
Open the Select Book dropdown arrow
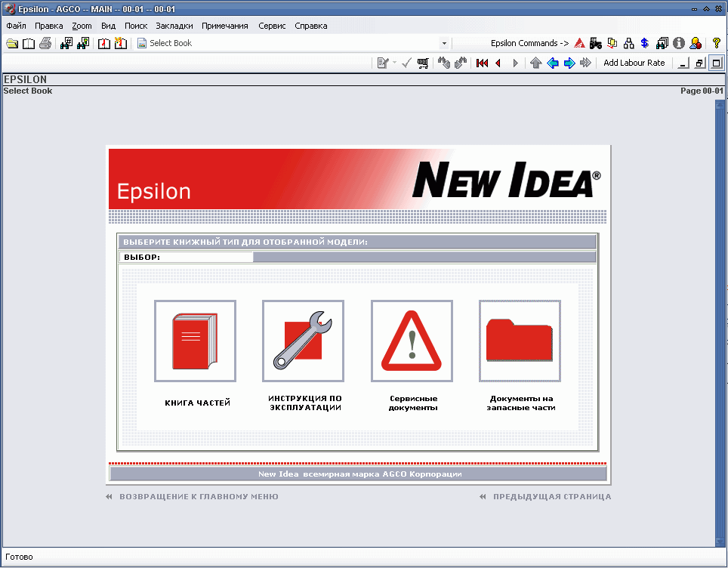coord(444,43)
